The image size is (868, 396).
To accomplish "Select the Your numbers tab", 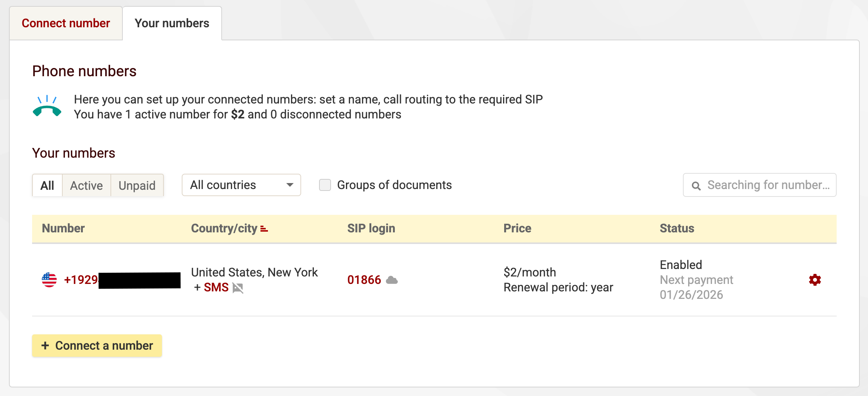I will click(172, 23).
